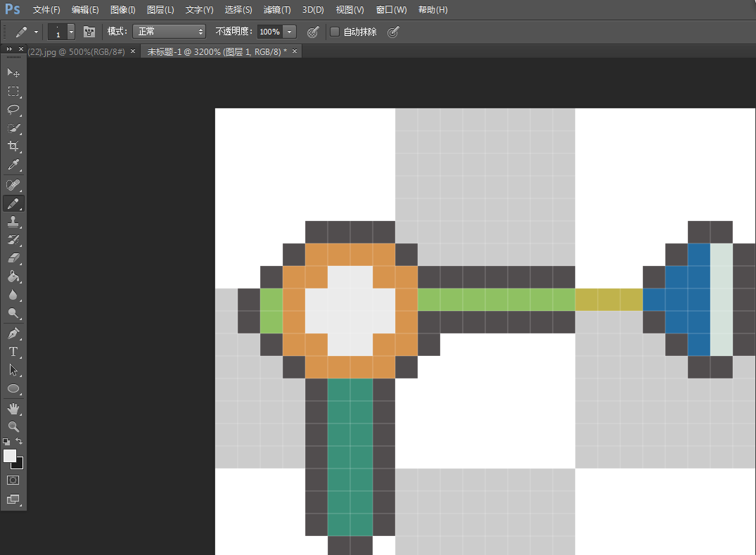The height and width of the screenshot is (555, 756).
Task: Pick the Clone Stamp tool
Action: (x=13, y=222)
